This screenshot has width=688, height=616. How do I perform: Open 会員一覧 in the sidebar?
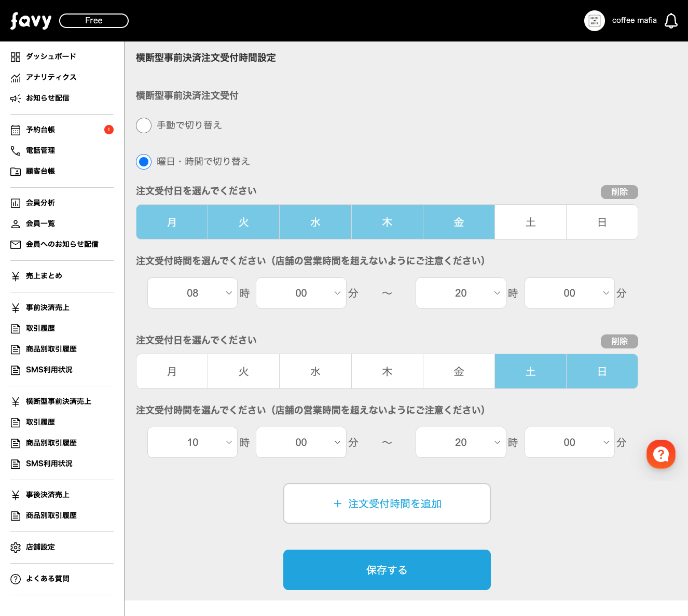pyautogui.click(x=40, y=223)
